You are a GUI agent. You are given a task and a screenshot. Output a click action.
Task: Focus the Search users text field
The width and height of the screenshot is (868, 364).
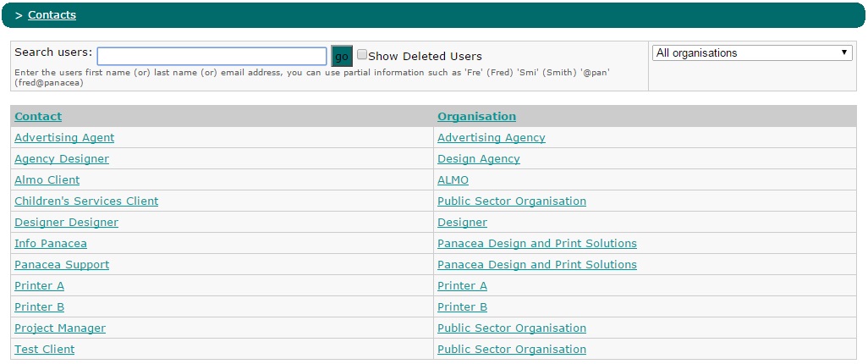[x=212, y=57]
